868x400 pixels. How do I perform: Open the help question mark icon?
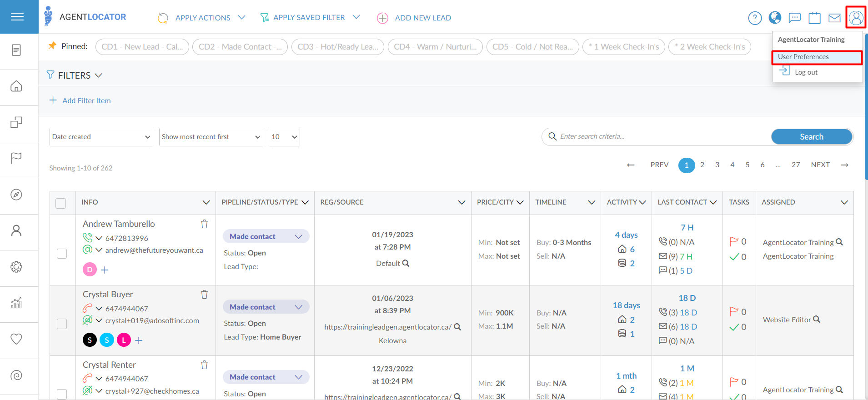755,18
